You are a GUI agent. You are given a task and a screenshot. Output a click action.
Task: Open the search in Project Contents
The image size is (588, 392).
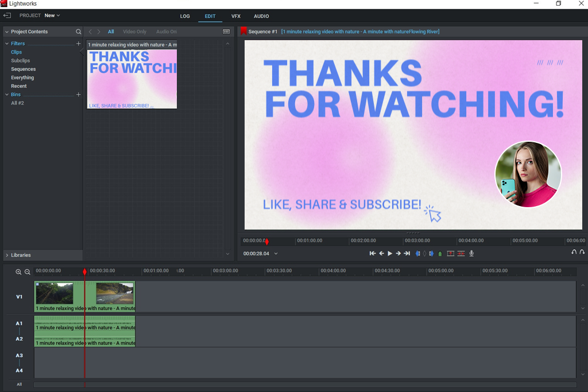pos(78,32)
